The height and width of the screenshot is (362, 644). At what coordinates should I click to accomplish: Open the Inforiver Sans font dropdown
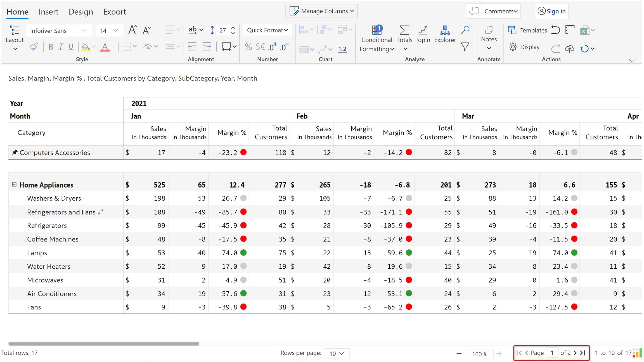[x=59, y=30]
